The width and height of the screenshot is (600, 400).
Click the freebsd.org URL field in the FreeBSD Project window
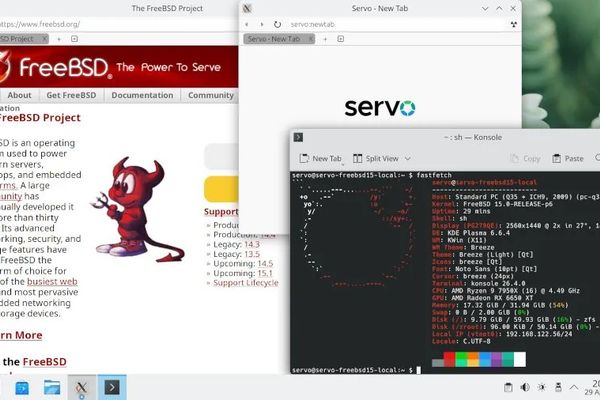[x=119, y=24]
